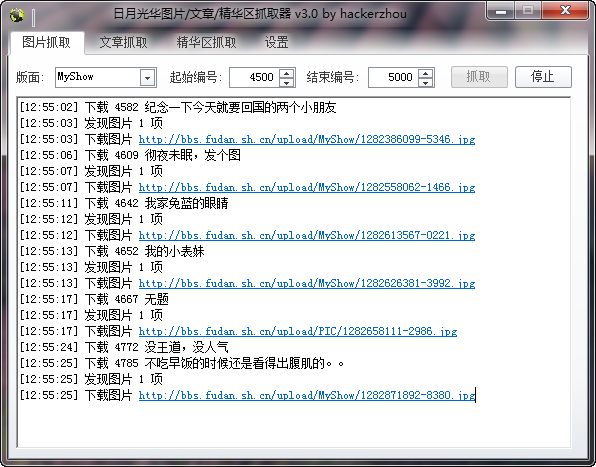Select the 图片抓取 tab
This screenshot has height=467, width=596.
coord(46,43)
